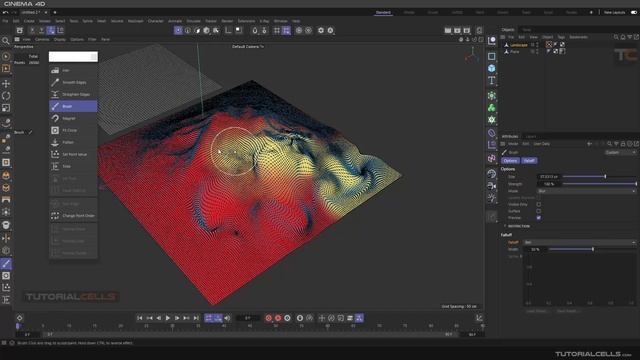Click the camera icon in right palette

[491, 186]
